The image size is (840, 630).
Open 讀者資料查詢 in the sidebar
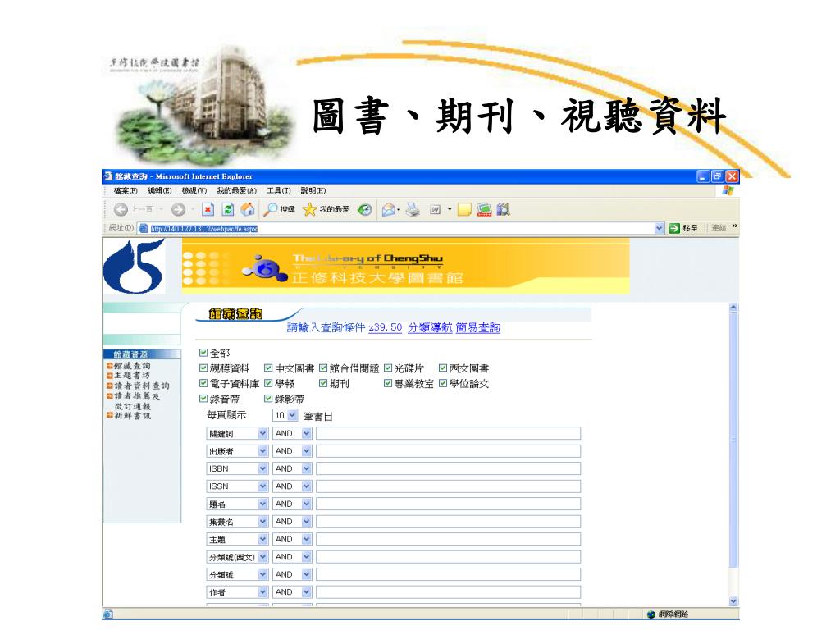142,386
